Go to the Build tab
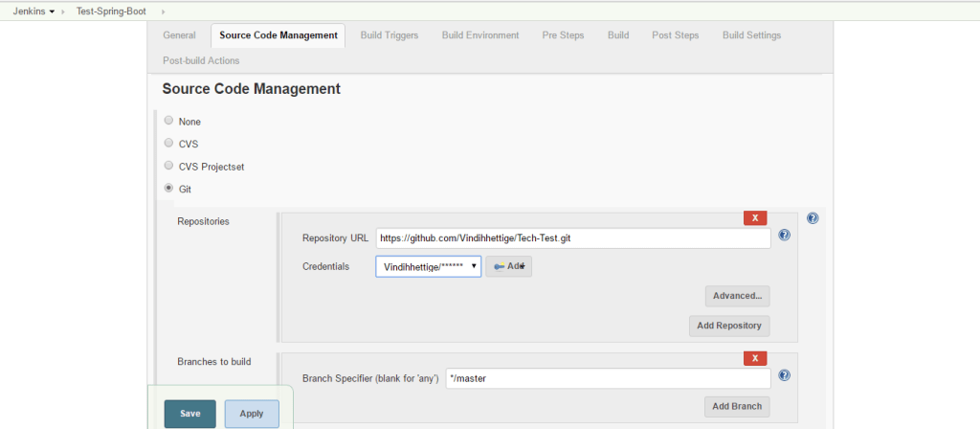This screenshot has height=429, width=980. [x=618, y=35]
